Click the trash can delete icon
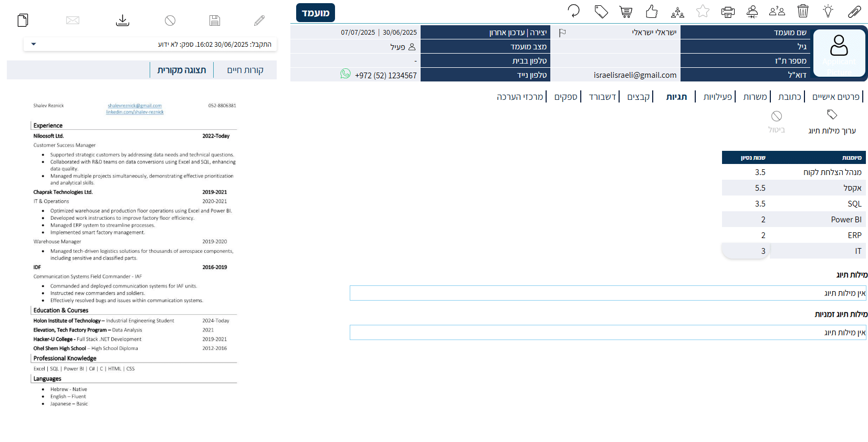The image size is (868, 442). click(x=802, y=11)
